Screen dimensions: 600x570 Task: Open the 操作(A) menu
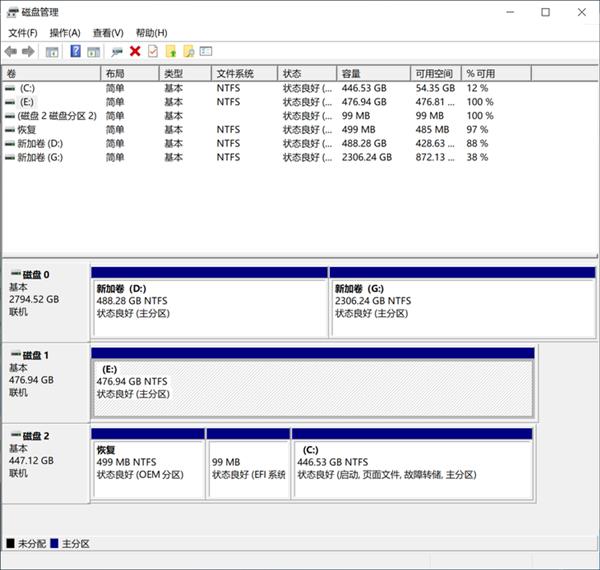point(65,32)
